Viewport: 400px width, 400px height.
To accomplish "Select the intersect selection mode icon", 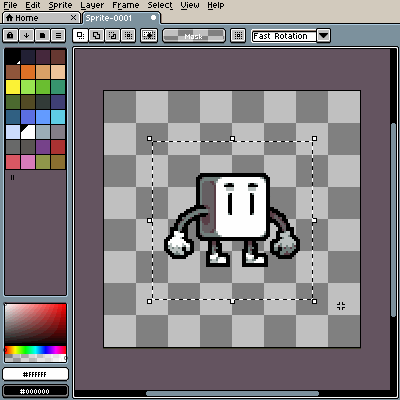I will click(x=128, y=35).
